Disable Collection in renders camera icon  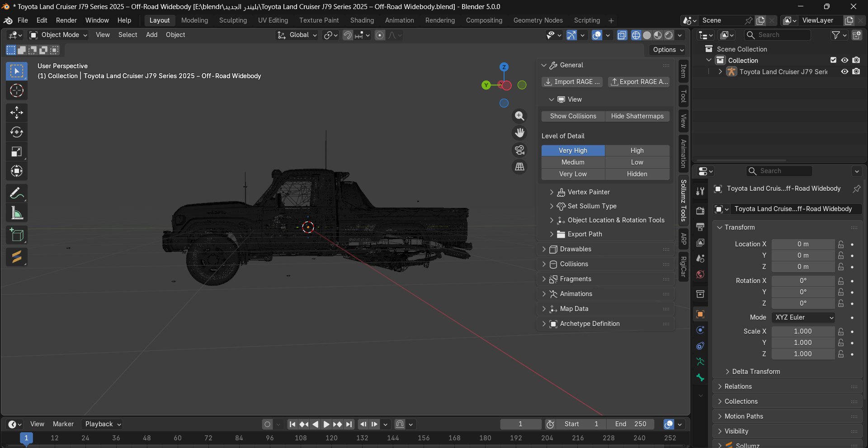(x=856, y=60)
